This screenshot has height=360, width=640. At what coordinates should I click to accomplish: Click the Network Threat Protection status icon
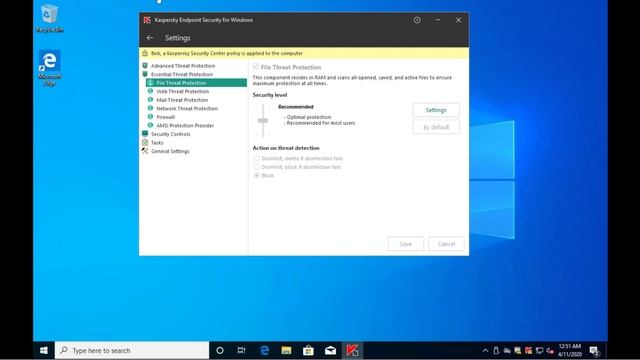point(150,108)
